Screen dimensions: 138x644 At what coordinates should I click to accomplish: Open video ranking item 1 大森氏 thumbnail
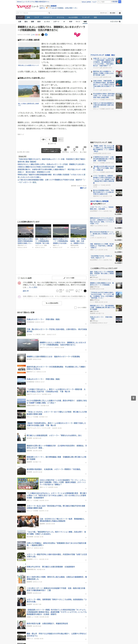[119, 148]
